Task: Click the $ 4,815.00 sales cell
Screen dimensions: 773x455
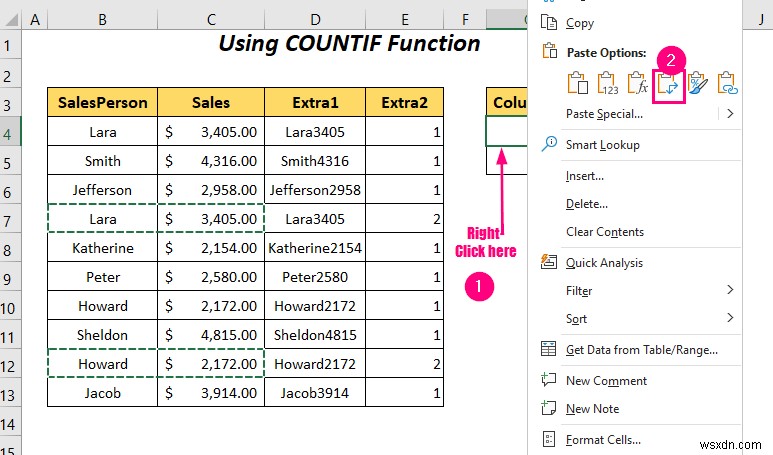Action: click(211, 335)
